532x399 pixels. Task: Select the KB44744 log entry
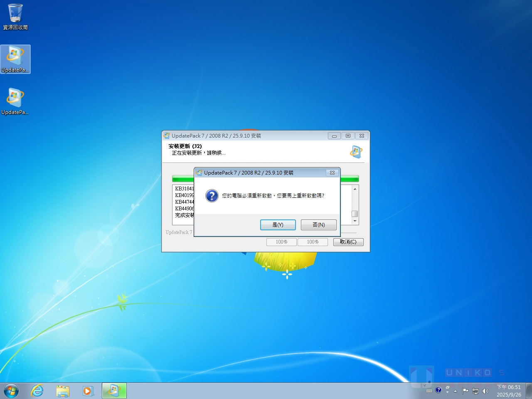click(184, 202)
